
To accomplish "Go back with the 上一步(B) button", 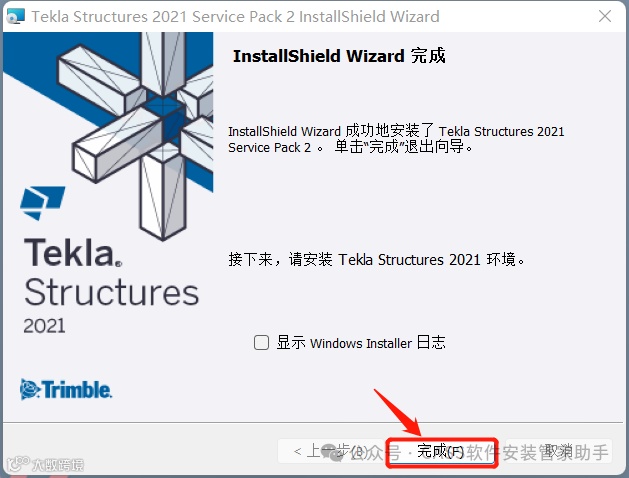I will (x=331, y=452).
